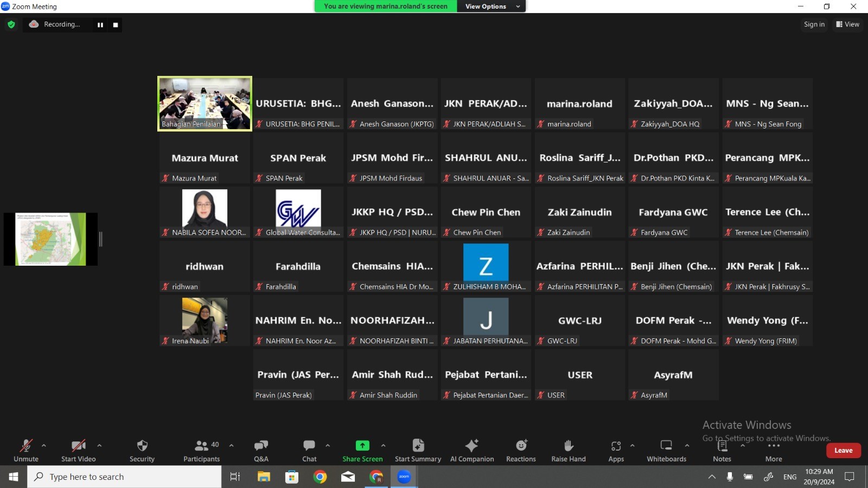The image size is (868, 488).
Task: Expand the Whiteboards options arrow
Action: (687, 446)
